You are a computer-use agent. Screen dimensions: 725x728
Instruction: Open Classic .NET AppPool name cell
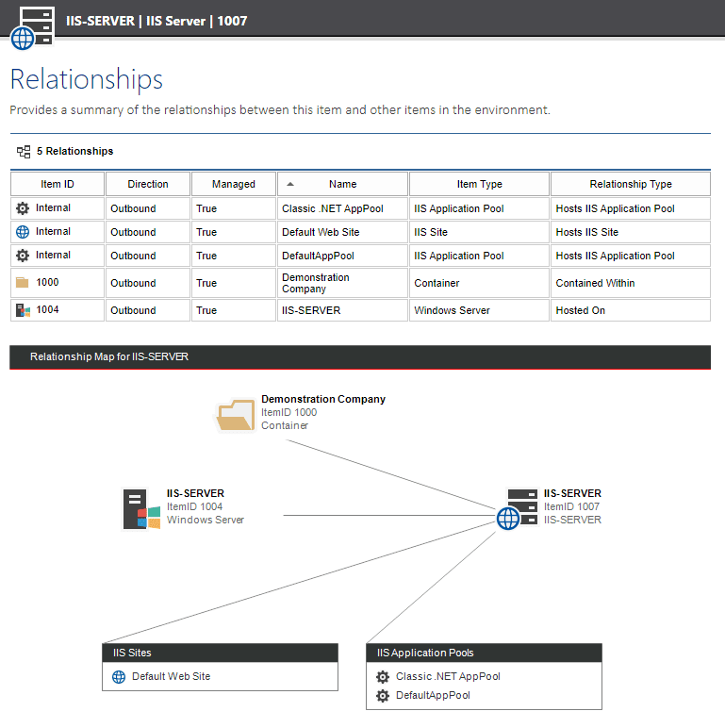coord(342,208)
